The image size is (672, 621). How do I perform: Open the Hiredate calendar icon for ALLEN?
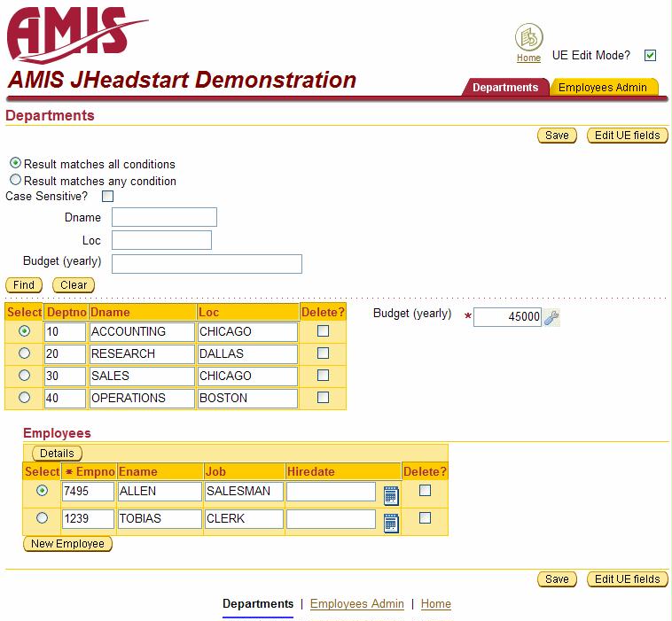[x=391, y=495]
